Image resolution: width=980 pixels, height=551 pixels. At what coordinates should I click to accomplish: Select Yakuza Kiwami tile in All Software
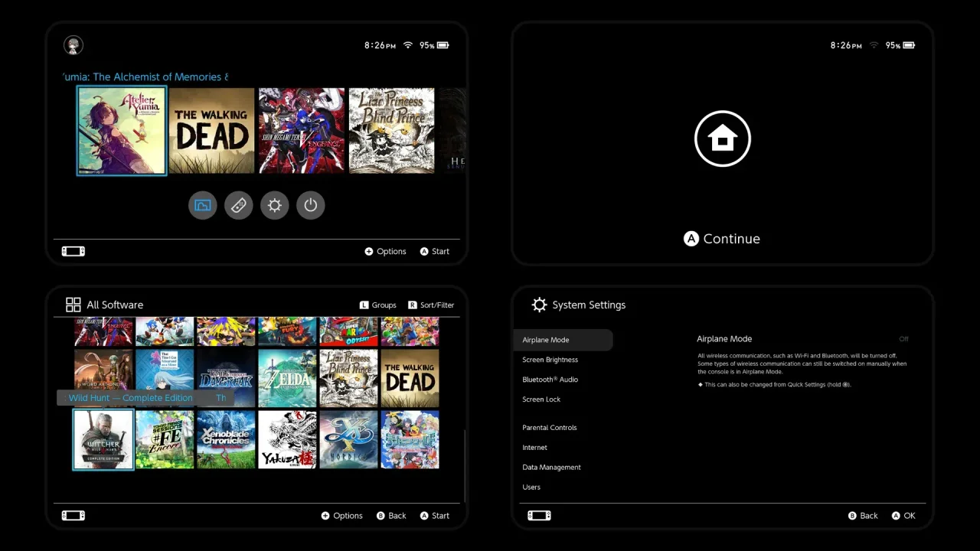point(287,439)
